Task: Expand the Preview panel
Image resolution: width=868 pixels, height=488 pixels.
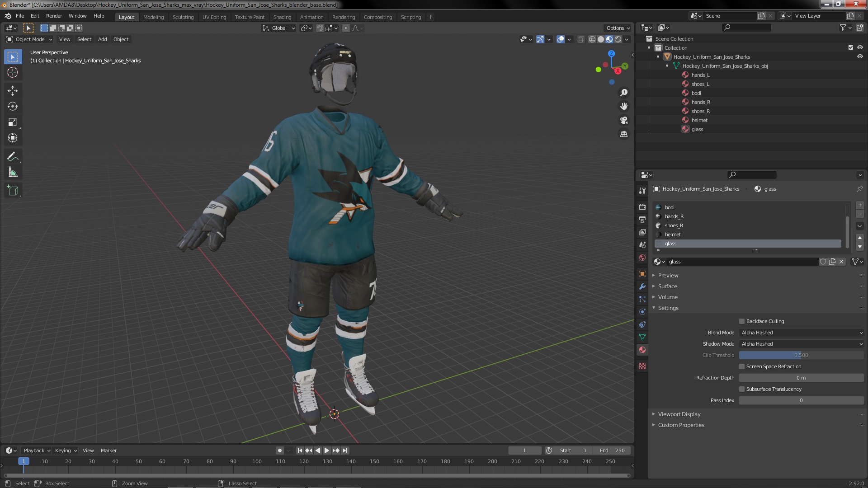Action: pos(668,276)
